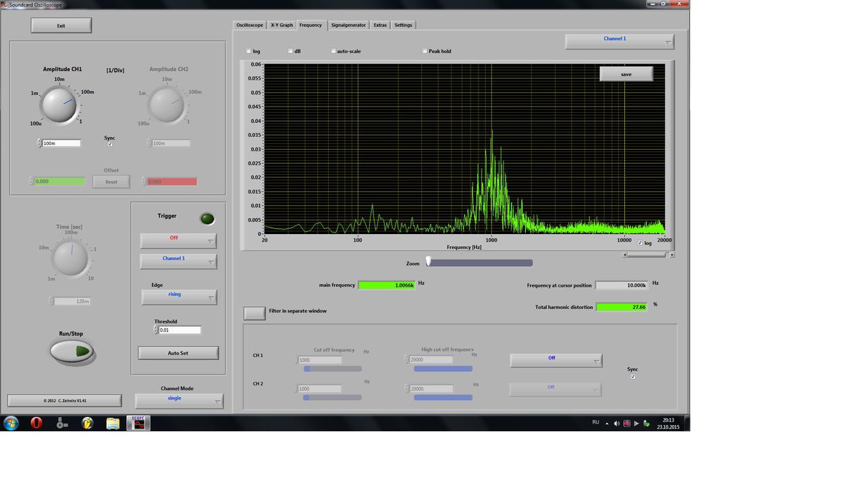
Task: Click the Auto Set button
Action: tap(178, 353)
